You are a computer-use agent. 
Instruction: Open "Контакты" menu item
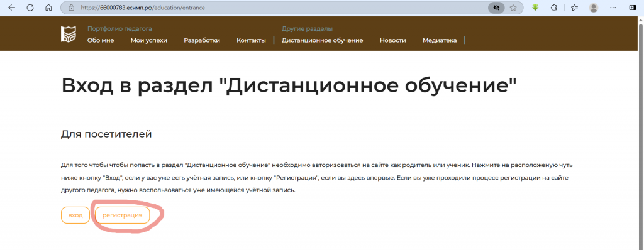251,40
